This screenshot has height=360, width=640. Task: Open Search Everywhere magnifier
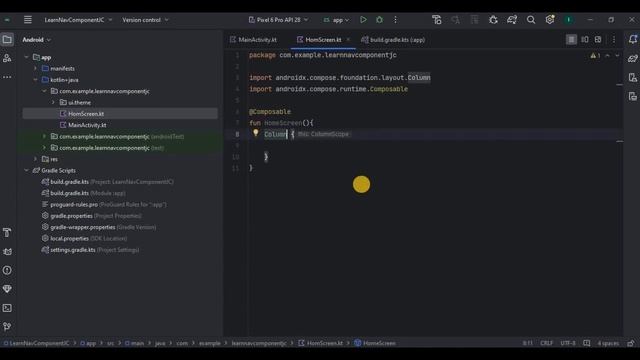click(x=531, y=20)
